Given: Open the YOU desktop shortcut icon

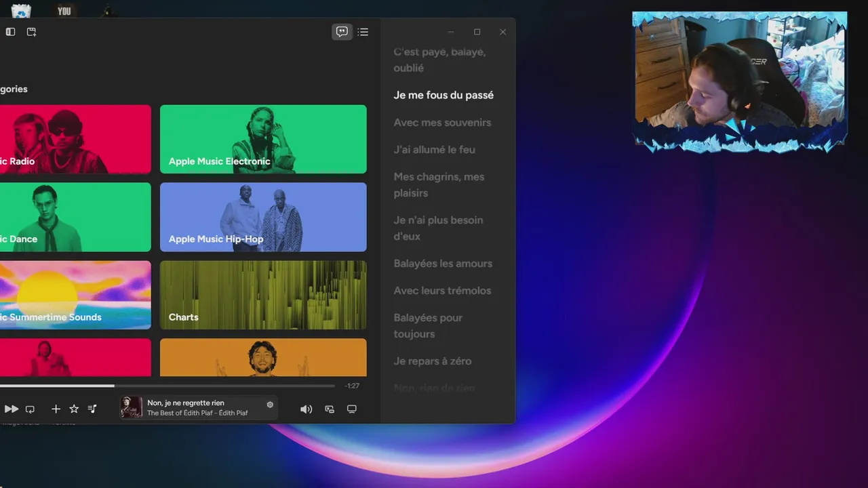Looking at the screenshot, I should (64, 11).
